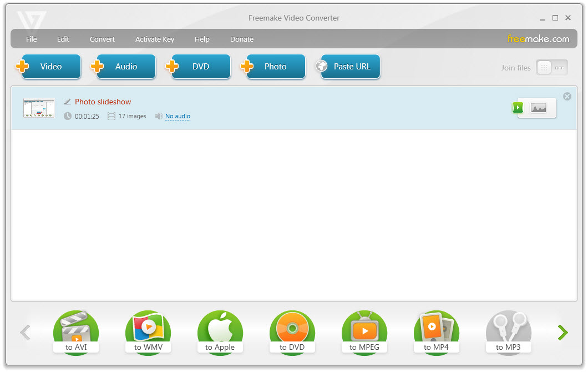588x372 pixels.
Task: Open the Activate Key menu
Action: [x=155, y=39]
